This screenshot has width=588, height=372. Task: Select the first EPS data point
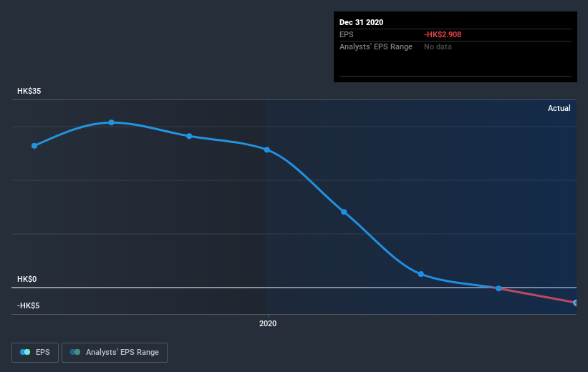tap(34, 146)
